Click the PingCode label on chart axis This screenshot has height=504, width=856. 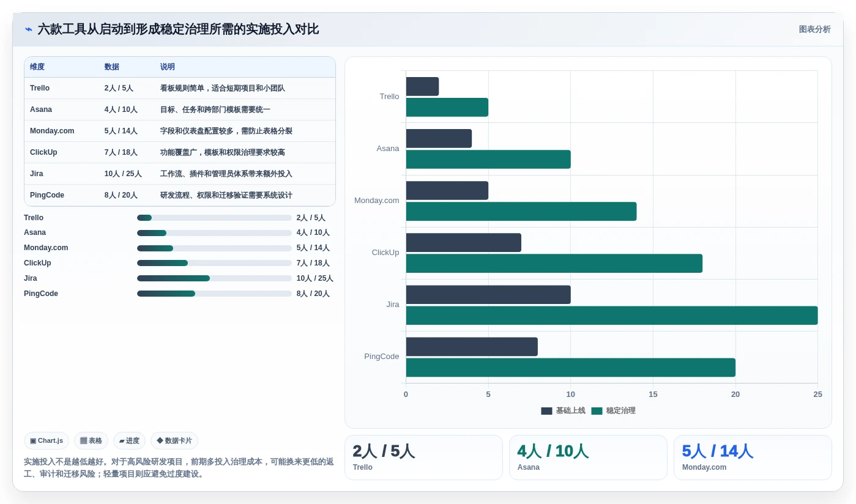381,357
